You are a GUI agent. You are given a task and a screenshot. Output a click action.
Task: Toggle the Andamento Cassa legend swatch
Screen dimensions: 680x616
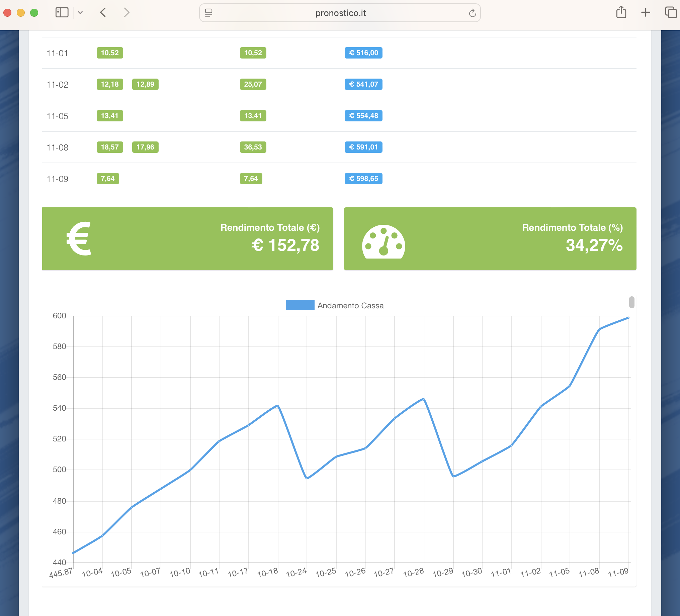point(300,305)
